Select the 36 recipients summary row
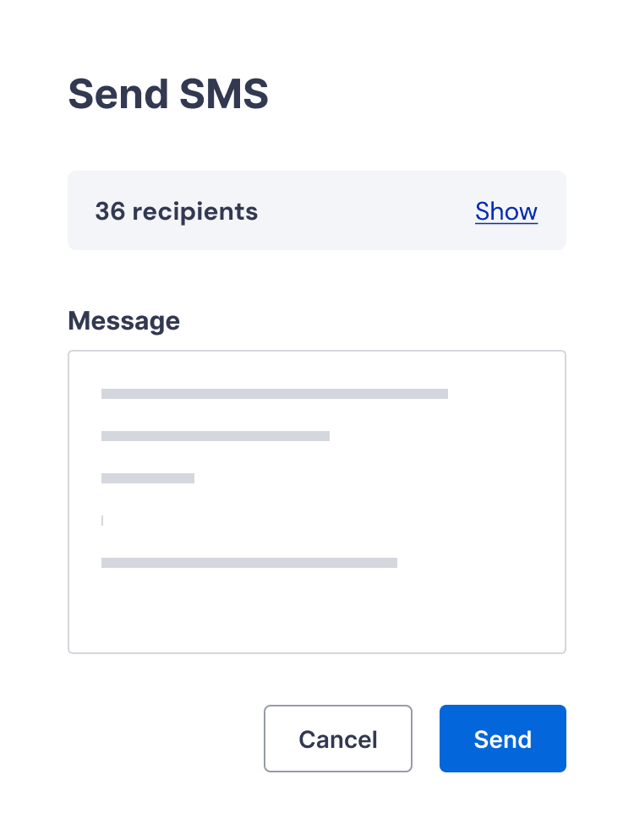 click(x=317, y=210)
